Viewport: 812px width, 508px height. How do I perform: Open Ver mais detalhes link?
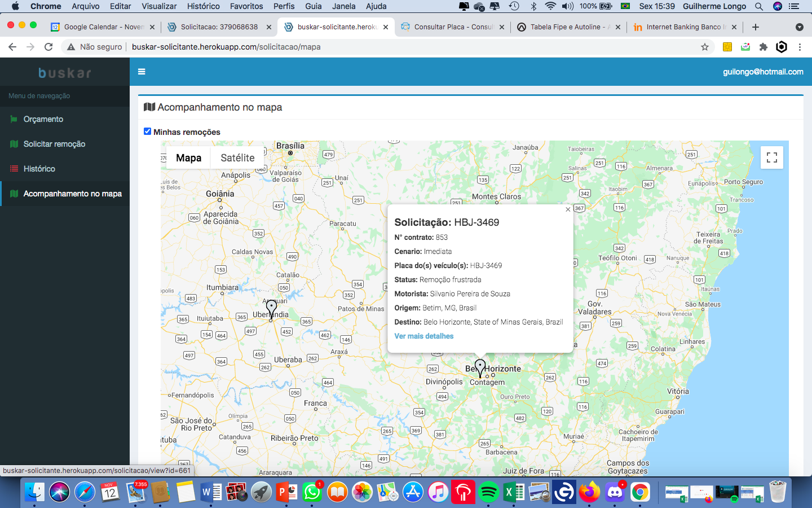[x=423, y=336]
